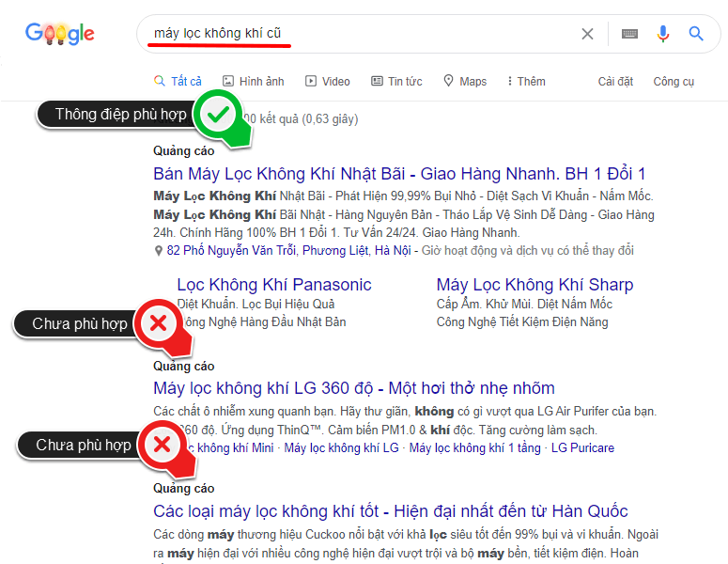The width and height of the screenshot is (728, 564).
Task: Expand the "Thêm" more menu
Action: point(526,81)
